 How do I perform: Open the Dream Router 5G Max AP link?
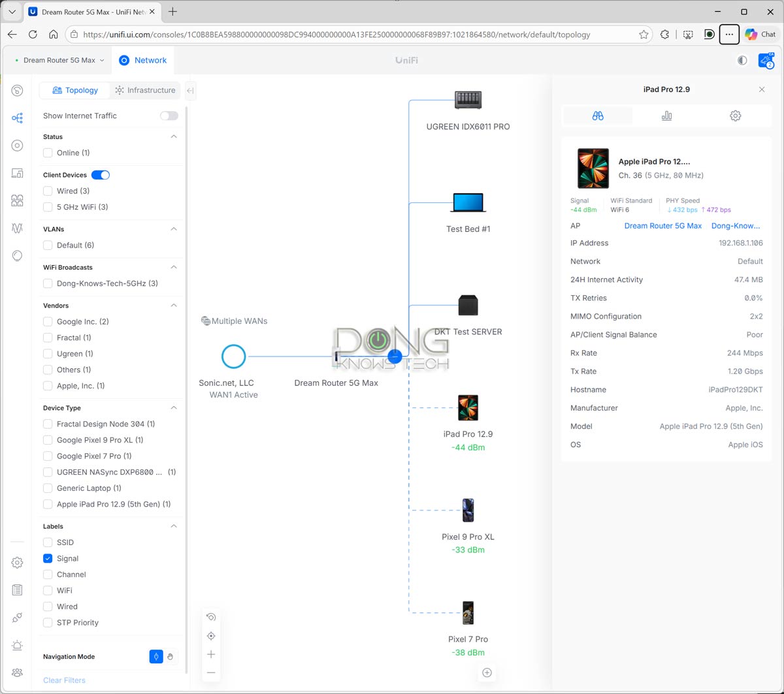click(x=662, y=226)
